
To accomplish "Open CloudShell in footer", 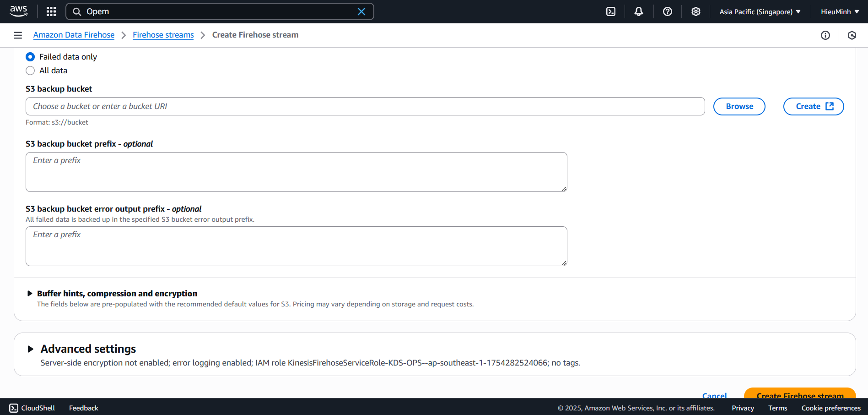I will point(32,408).
